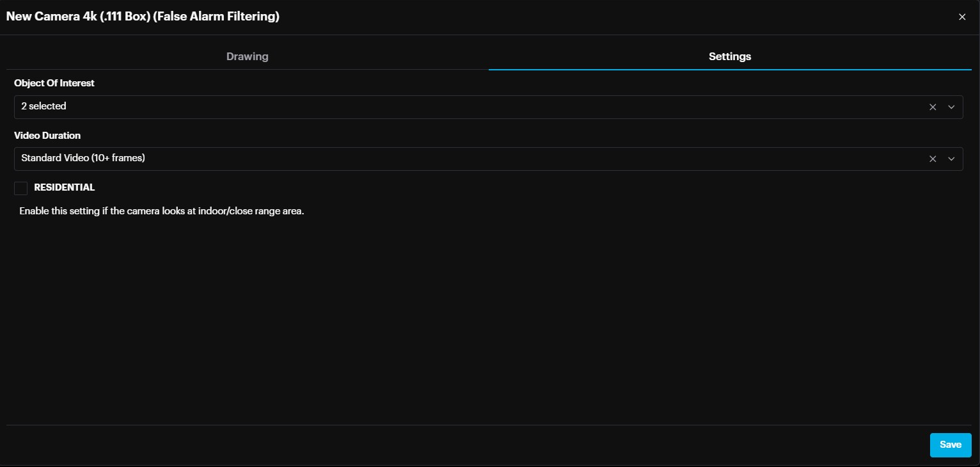Click the blue underline beneath Settings tab
This screenshot has width=980, height=467.
click(729, 69)
